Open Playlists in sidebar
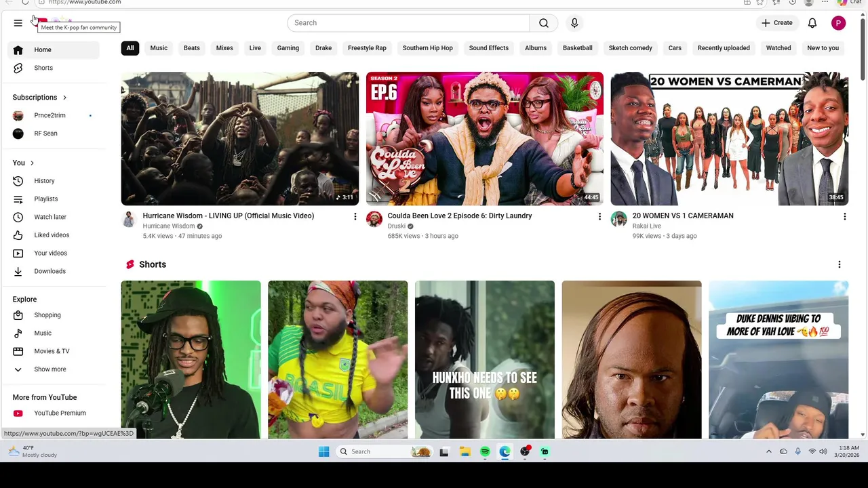Viewport: 868px width, 488px height. 54,199
